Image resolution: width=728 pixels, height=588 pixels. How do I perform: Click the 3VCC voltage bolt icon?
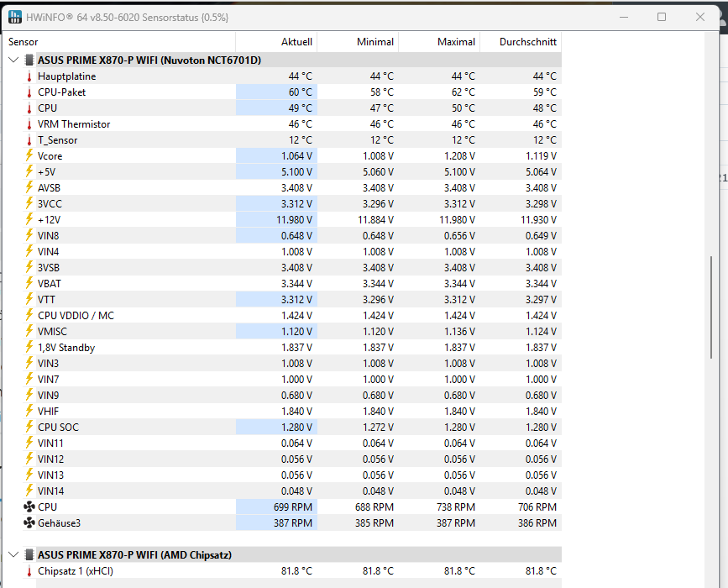pos(29,203)
